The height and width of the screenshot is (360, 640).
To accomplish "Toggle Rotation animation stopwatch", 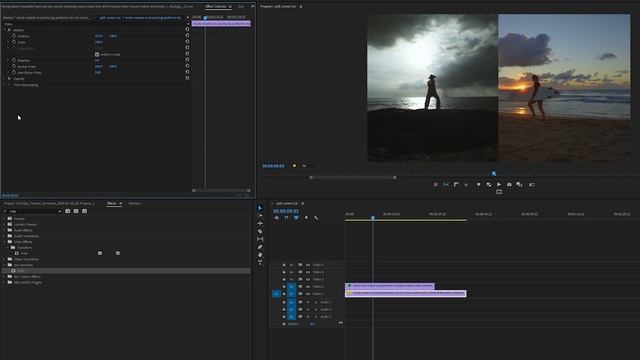I will (x=14, y=60).
